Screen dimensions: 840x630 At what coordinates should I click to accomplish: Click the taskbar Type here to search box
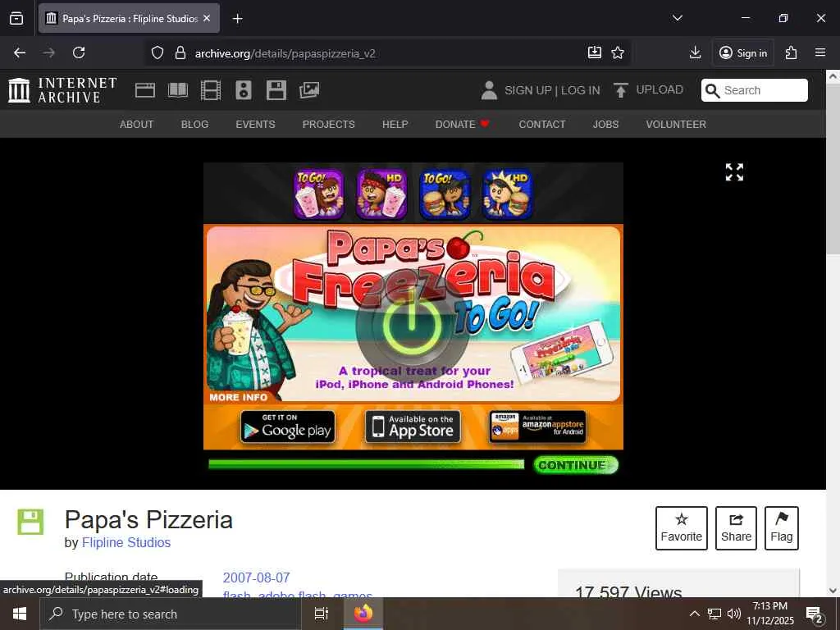pos(171,614)
